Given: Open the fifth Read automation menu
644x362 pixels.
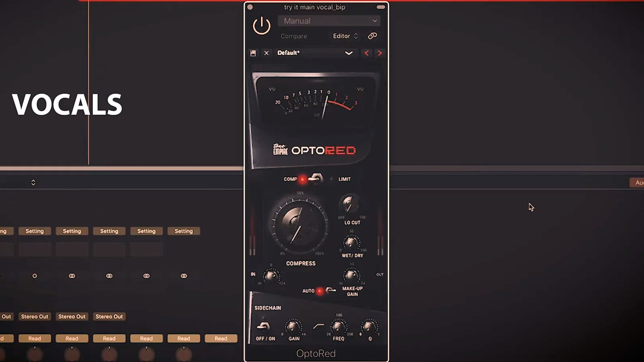Looking at the screenshot, I should tap(183, 339).
